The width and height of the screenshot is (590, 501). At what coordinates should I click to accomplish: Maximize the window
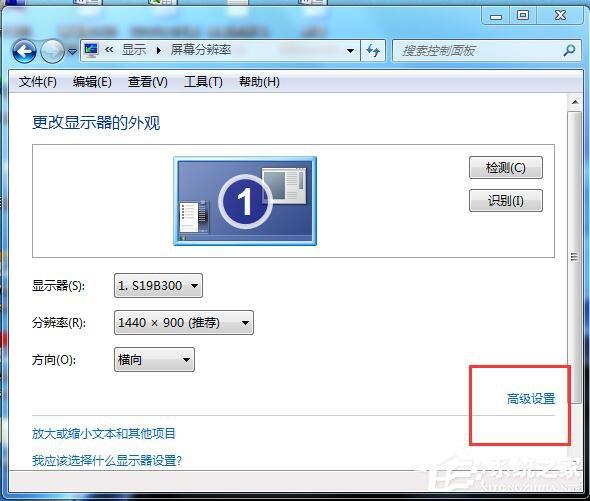click(x=523, y=15)
